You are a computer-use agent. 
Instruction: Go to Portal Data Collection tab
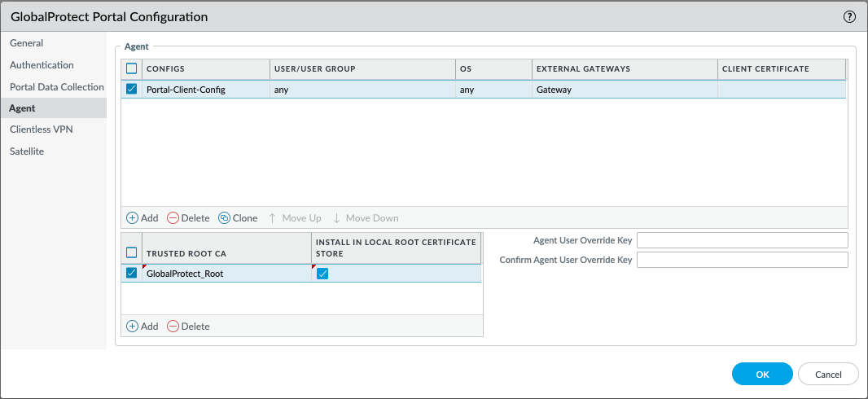[x=57, y=86]
